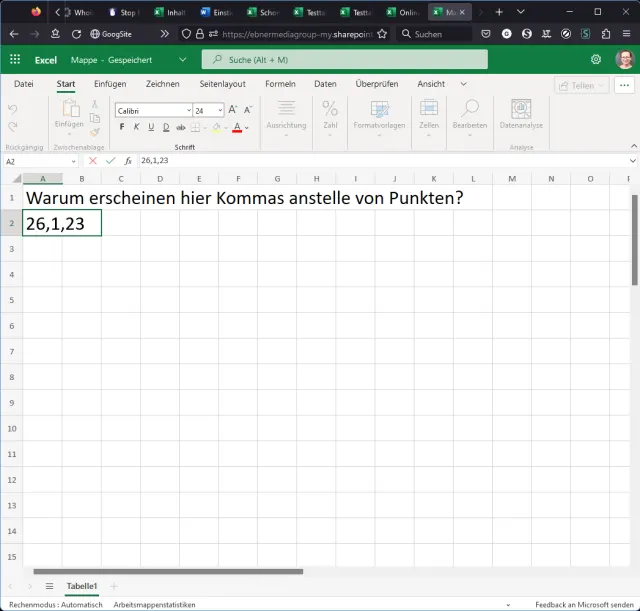
Task: Toggle italic formatting (K button)
Action: (137, 127)
